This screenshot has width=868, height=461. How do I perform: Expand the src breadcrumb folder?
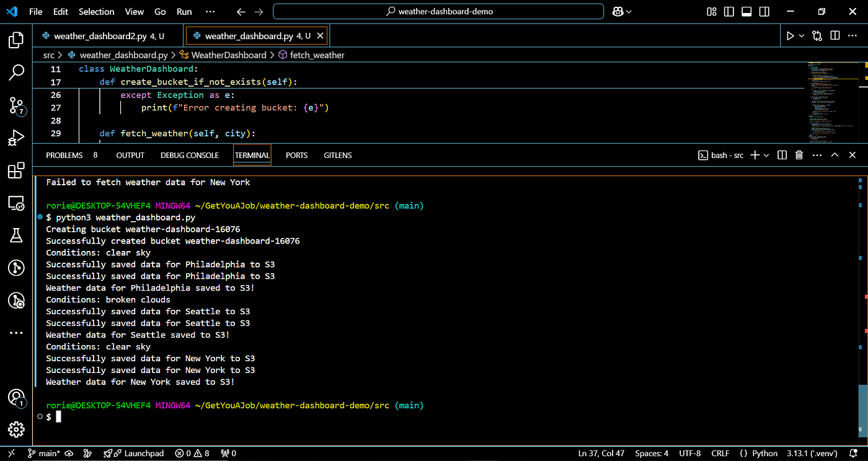click(x=48, y=55)
